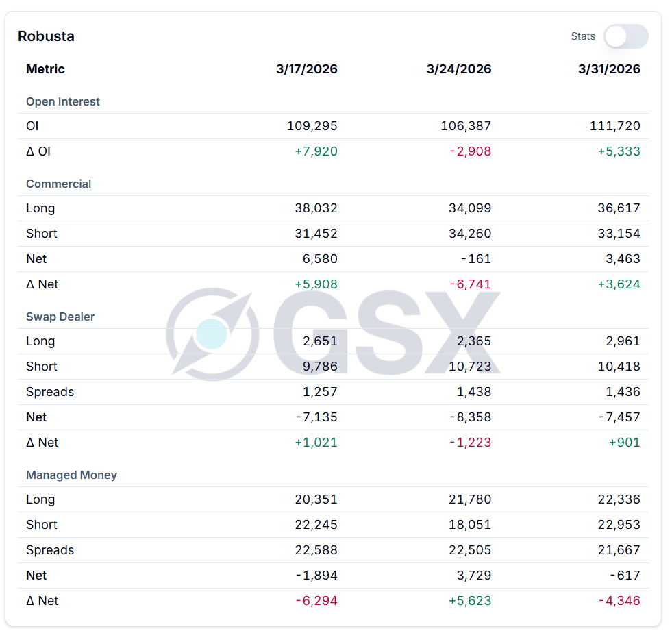Click the green +5,623 Δ Net value

[x=470, y=601]
